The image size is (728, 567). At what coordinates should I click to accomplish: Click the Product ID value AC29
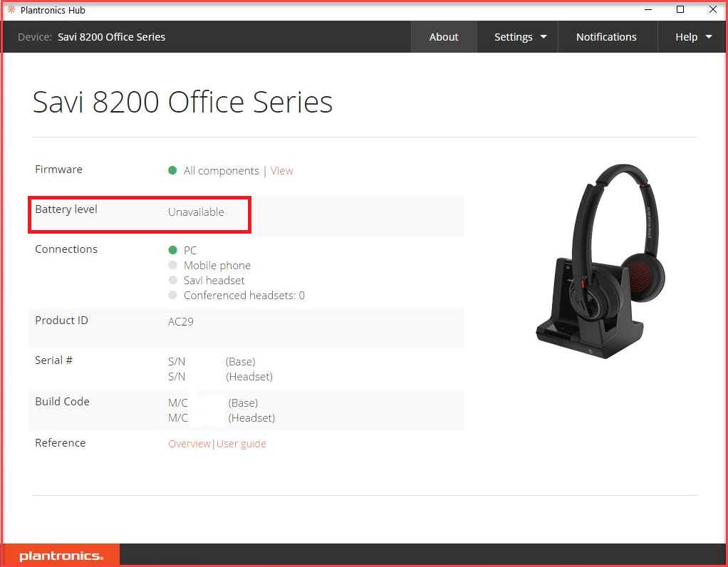point(181,321)
